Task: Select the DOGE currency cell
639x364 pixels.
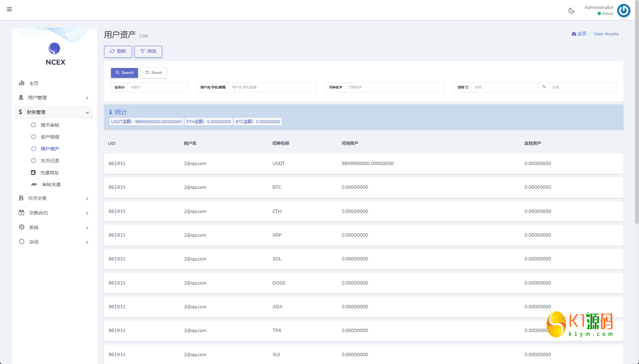Action: [x=279, y=283]
